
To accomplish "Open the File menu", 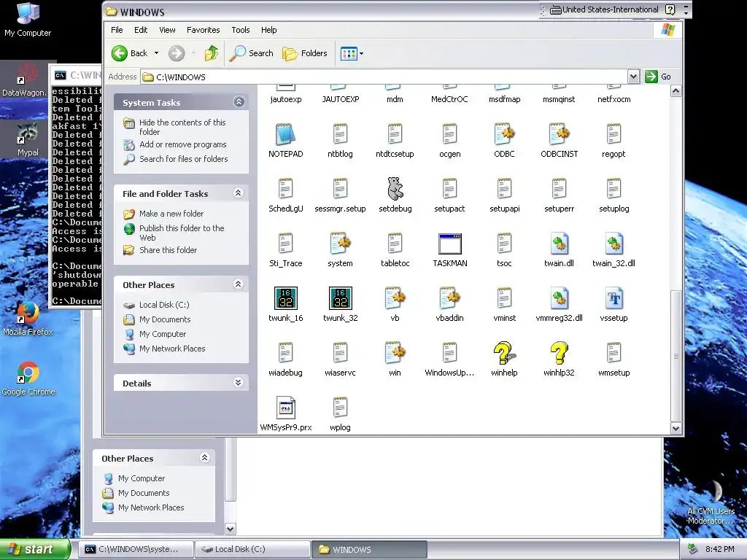I will tap(117, 30).
